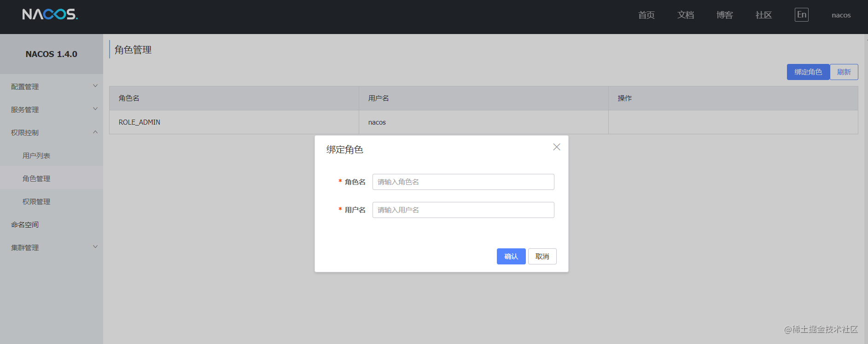868x344 pixels.
Task: Switch language with the En icon
Action: pyautogui.click(x=802, y=15)
